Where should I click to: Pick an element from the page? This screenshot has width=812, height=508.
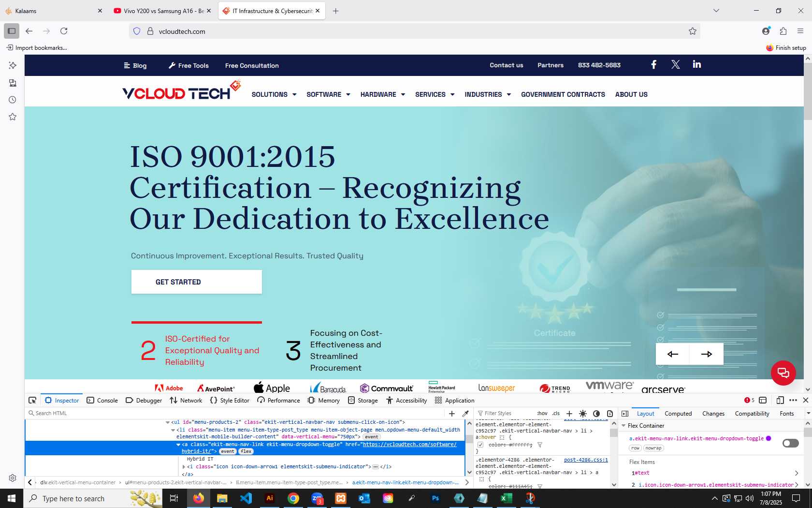tap(32, 400)
